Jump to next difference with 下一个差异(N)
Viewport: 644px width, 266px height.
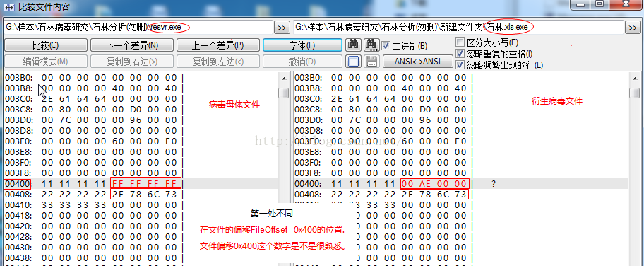(132, 45)
